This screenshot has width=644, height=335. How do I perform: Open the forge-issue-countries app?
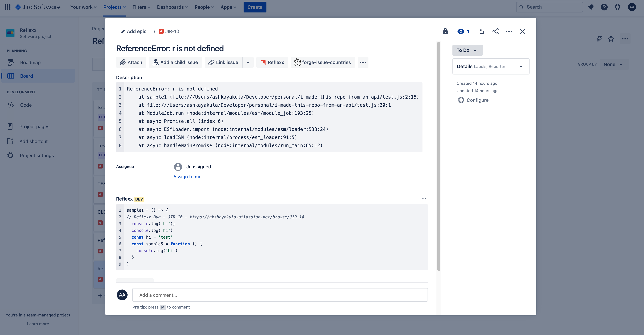coord(323,62)
